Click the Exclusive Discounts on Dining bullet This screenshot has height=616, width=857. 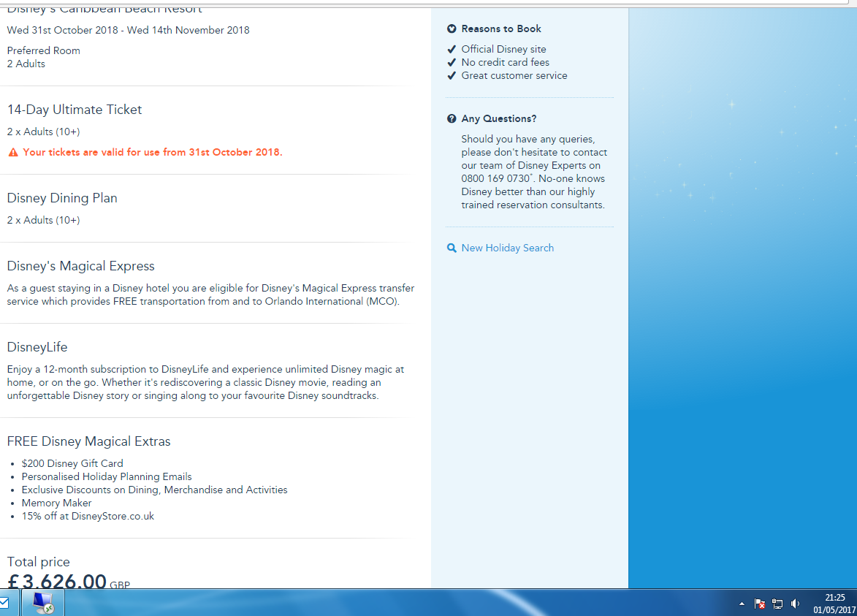[x=154, y=490]
